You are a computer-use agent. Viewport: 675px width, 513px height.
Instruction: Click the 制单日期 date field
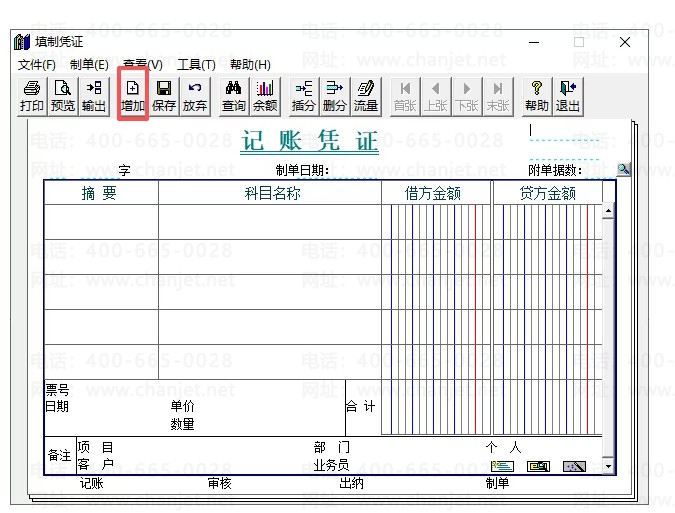click(355, 171)
